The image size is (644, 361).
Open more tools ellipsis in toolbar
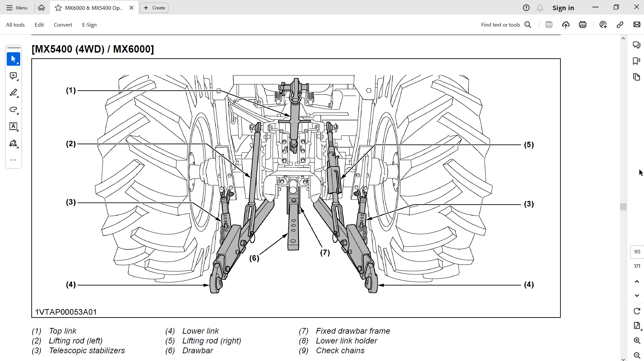pyautogui.click(x=13, y=160)
